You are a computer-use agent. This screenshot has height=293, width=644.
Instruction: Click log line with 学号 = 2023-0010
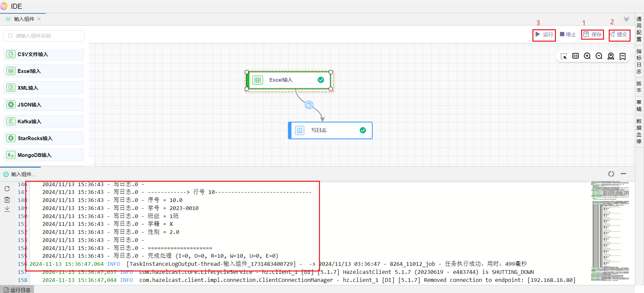coord(120,208)
